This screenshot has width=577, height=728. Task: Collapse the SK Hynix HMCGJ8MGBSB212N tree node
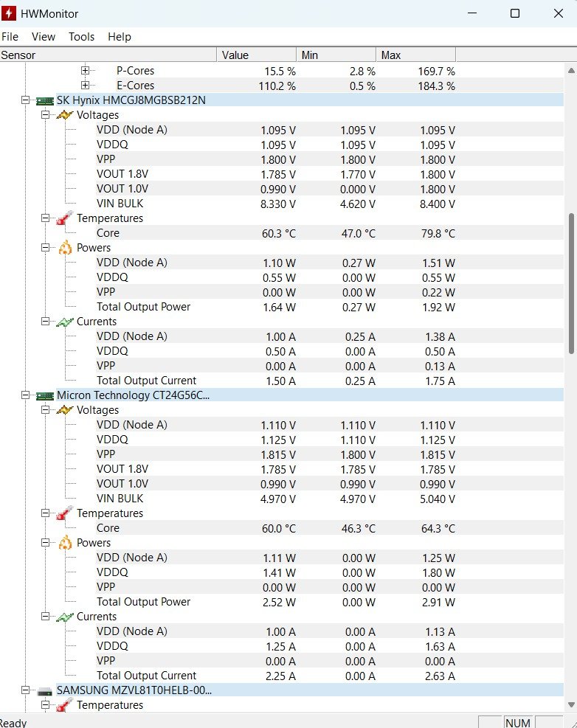(26, 100)
